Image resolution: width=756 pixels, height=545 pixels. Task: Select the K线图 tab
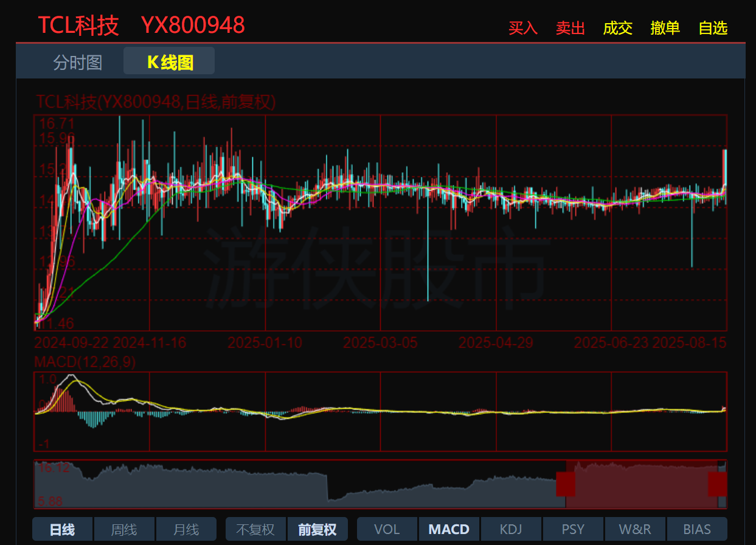click(169, 61)
